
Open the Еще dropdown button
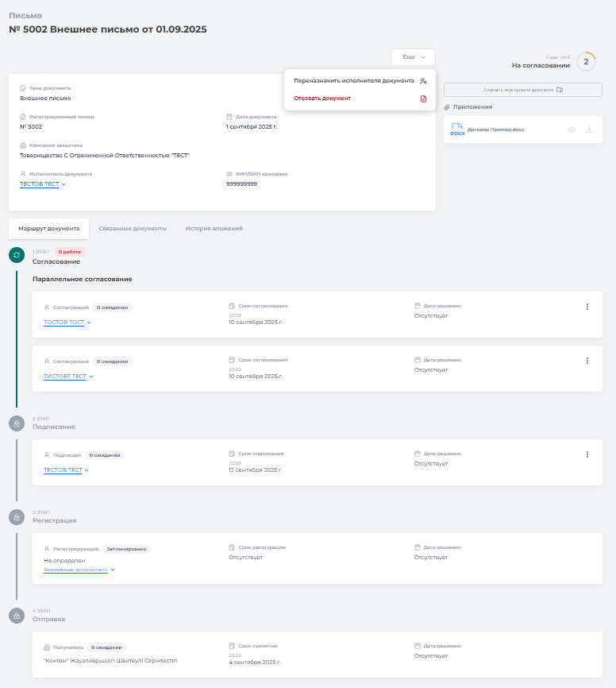click(x=413, y=57)
